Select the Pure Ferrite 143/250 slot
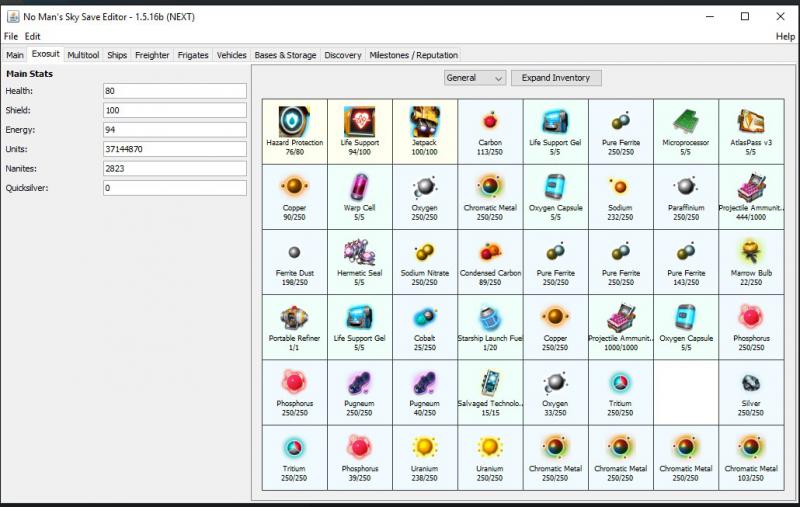The height and width of the screenshot is (507, 800). click(x=686, y=262)
